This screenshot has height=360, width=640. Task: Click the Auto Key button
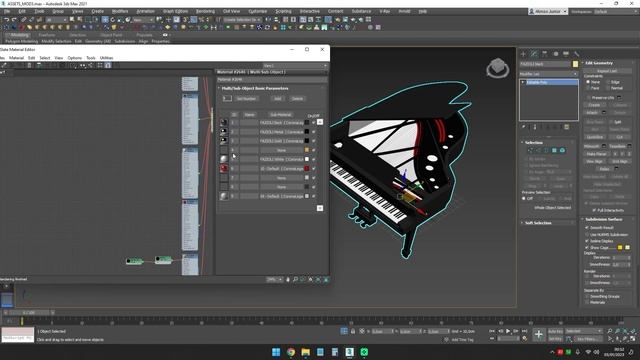pos(555,331)
